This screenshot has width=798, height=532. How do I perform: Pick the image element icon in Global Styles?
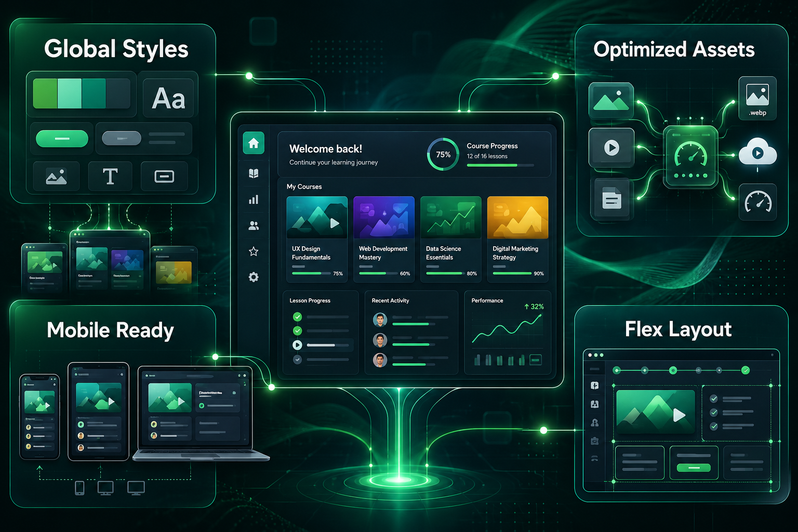56,177
